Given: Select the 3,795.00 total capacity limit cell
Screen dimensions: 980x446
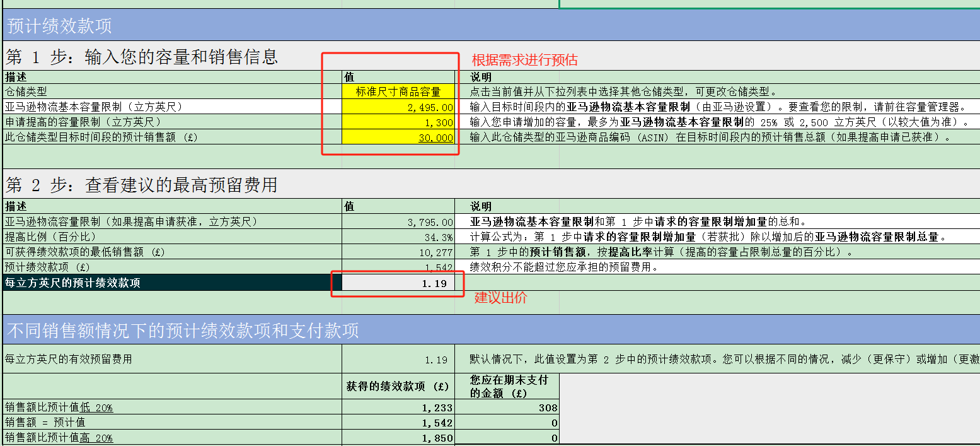Looking at the screenshot, I should click(398, 222).
